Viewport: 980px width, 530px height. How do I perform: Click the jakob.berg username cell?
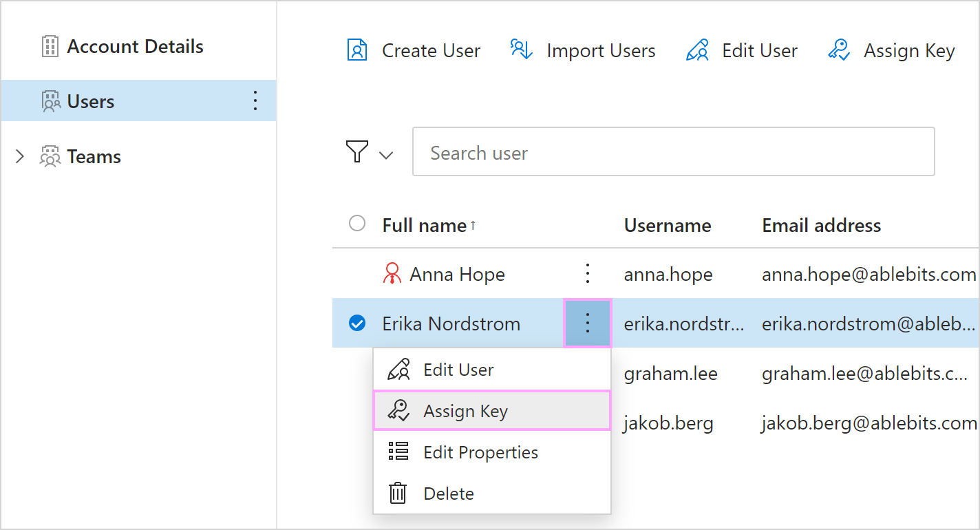669,423
